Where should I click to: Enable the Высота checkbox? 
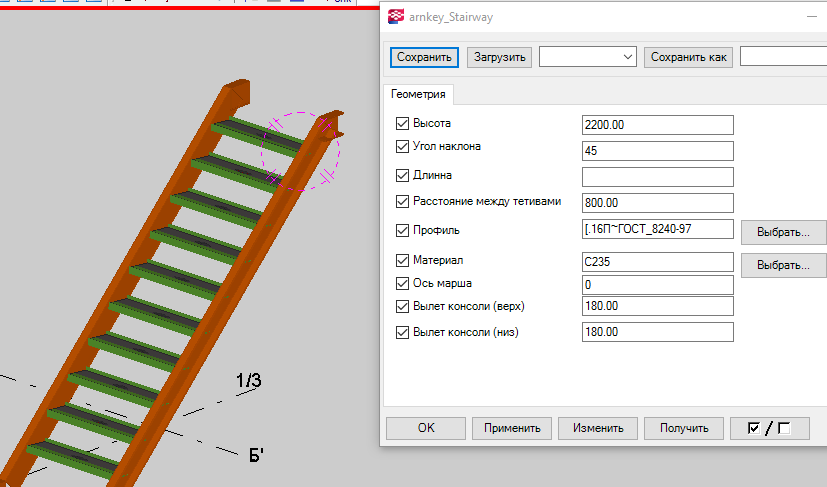pos(403,124)
